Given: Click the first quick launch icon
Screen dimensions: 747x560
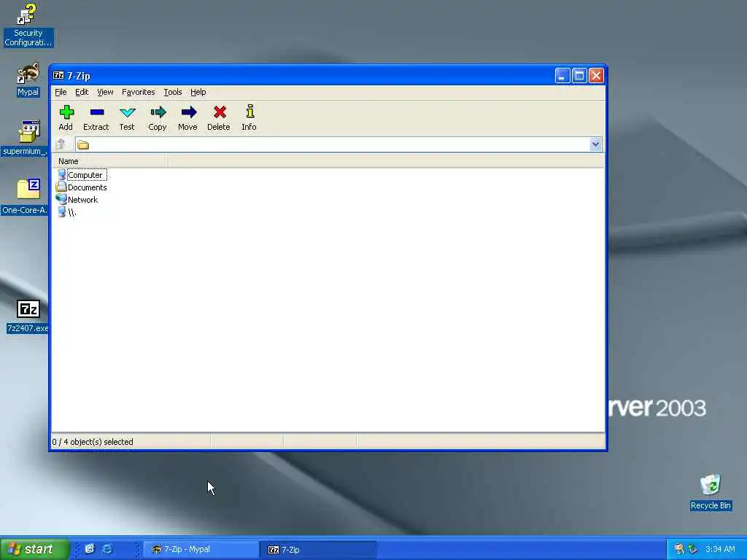Looking at the screenshot, I should click(x=90, y=549).
